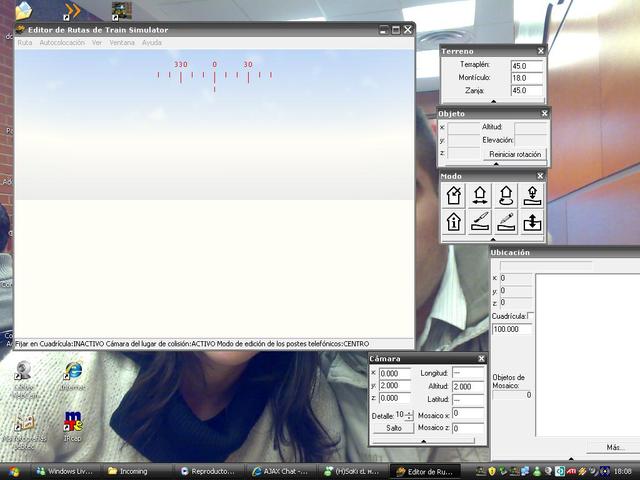Select the house-with-pointer mode icon
The width and height of the screenshot is (640, 480).
pos(453,196)
